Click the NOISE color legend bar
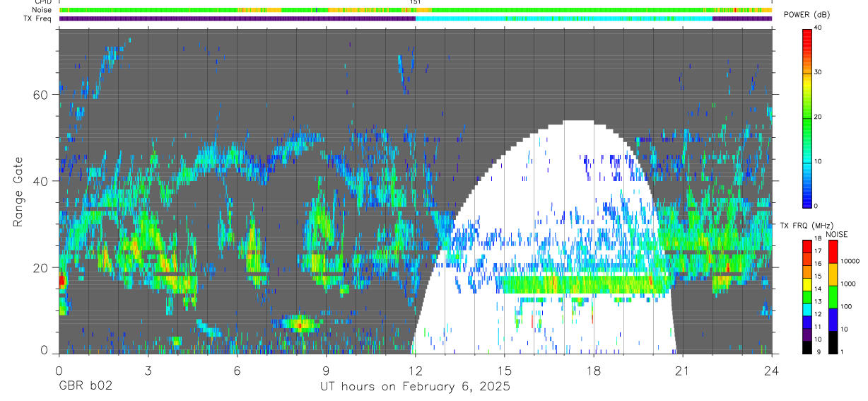The width and height of the screenshot is (868, 401). coord(833,296)
